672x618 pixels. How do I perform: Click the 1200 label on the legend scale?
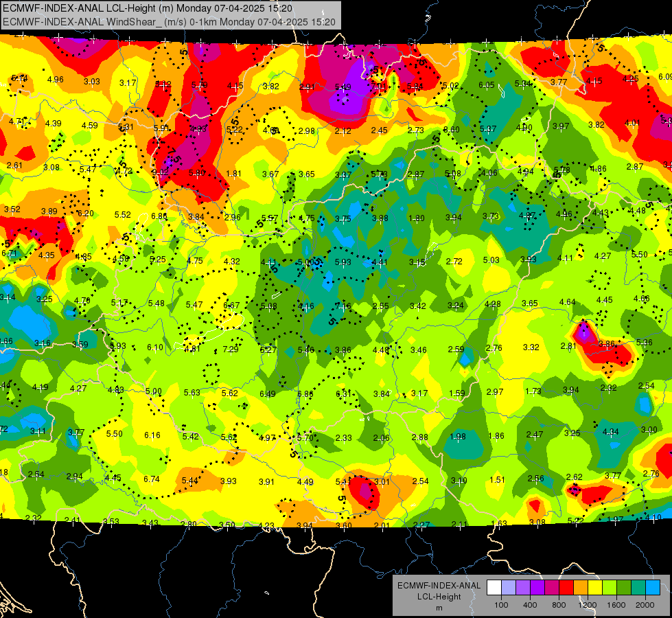tap(588, 605)
